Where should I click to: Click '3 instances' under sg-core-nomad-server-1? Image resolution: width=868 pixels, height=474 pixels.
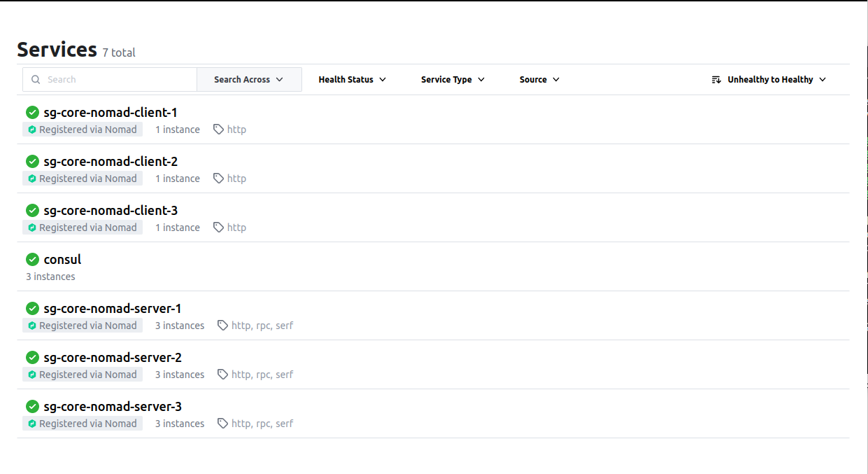(x=180, y=326)
